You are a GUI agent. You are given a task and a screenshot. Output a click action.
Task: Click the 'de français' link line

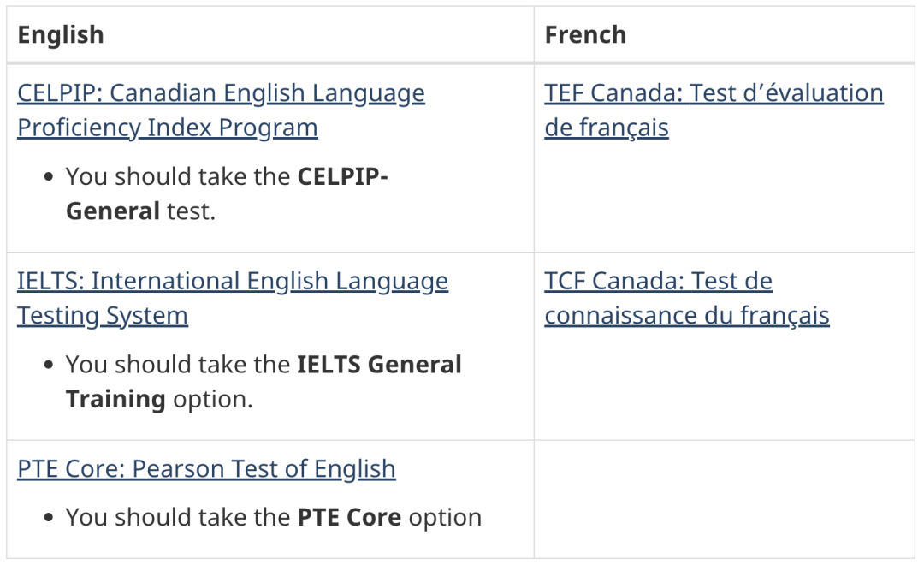pos(606,128)
